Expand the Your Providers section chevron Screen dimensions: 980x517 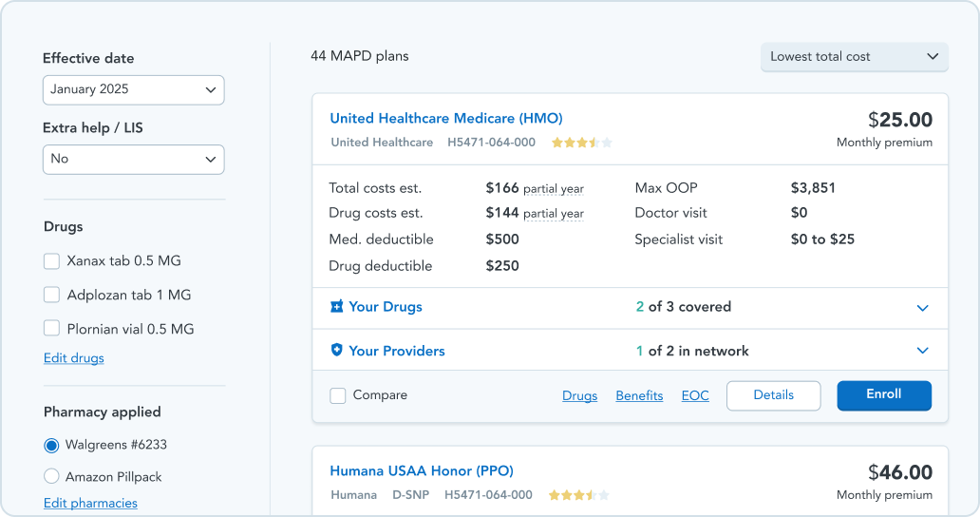(922, 351)
